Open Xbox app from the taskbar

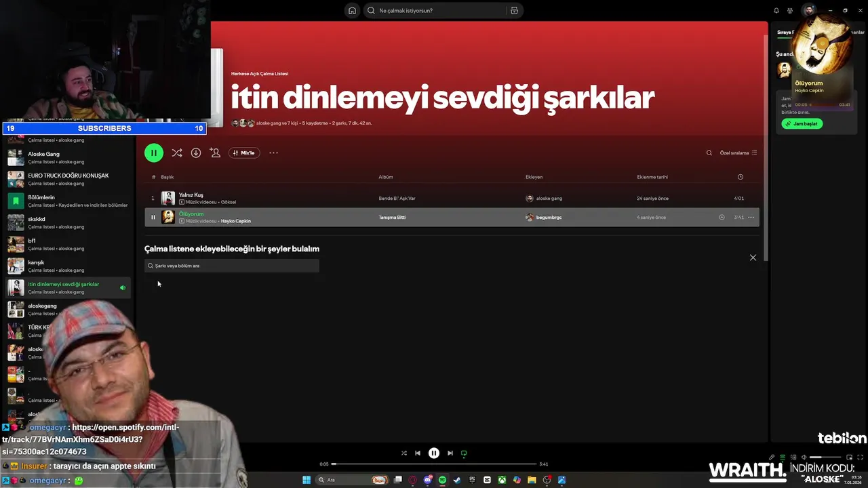click(502, 480)
